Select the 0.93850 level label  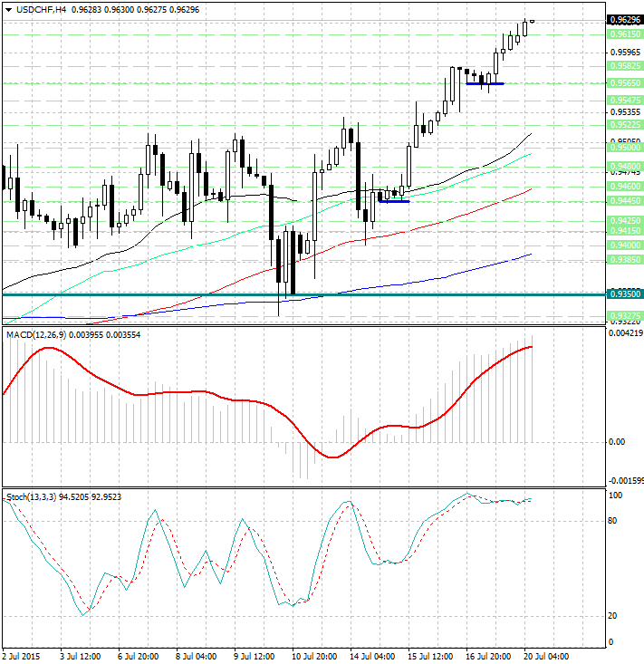click(x=625, y=260)
